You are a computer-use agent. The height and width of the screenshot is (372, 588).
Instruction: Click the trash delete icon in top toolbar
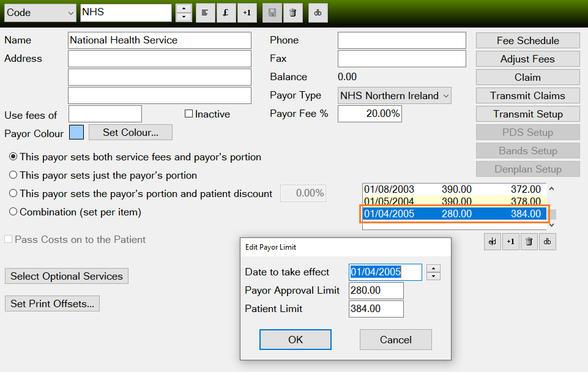coord(292,13)
